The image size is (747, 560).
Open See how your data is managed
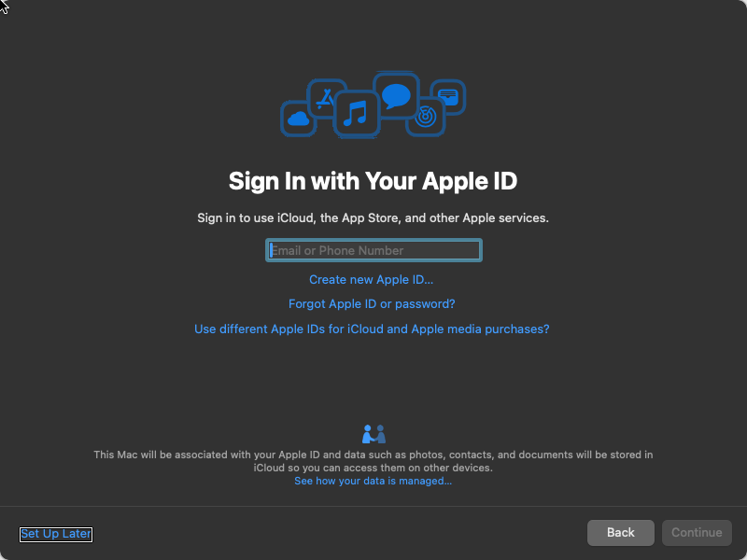point(373,481)
